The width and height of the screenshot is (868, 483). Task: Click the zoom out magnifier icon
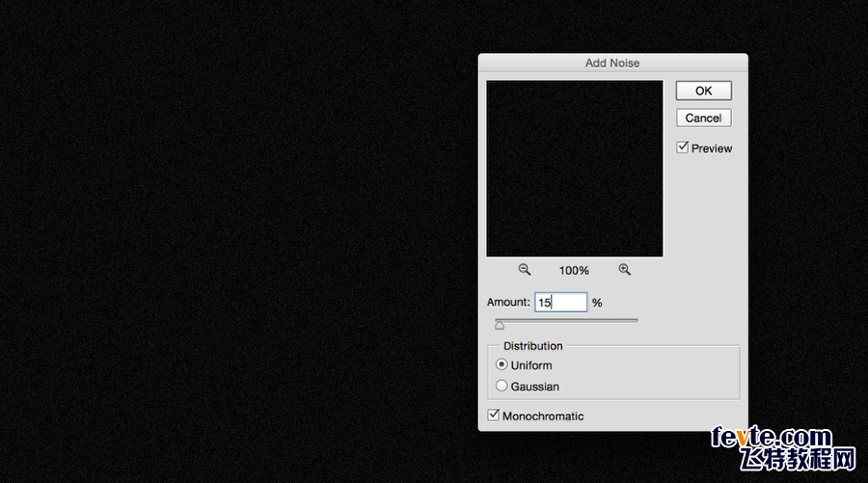pyautogui.click(x=525, y=270)
